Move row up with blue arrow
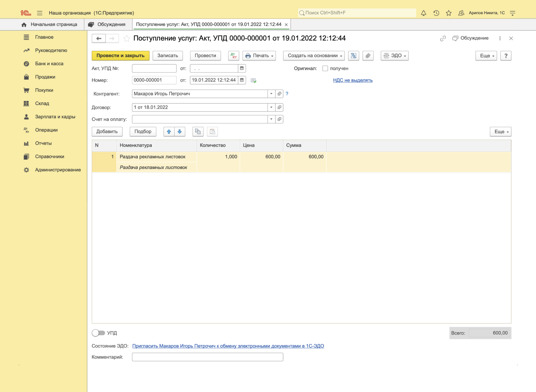The image size is (536, 392). click(x=169, y=132)
